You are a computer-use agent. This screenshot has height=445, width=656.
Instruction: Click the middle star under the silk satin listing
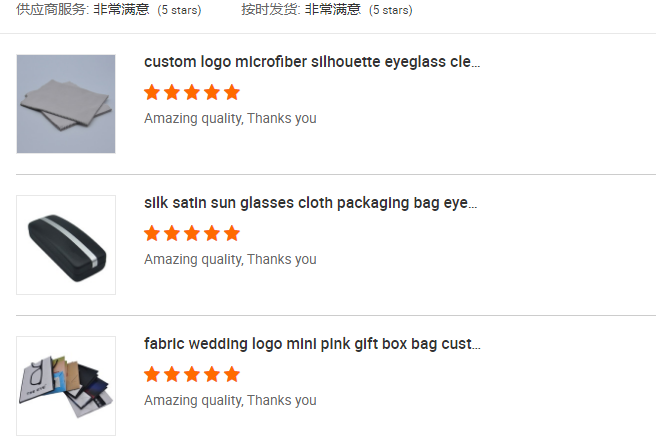(x=192, y=233)
